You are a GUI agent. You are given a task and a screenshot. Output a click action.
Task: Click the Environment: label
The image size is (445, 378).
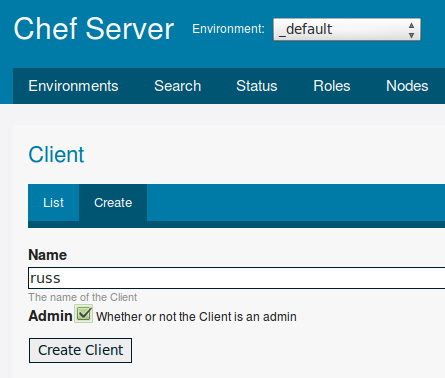click(x=229, y=29)
